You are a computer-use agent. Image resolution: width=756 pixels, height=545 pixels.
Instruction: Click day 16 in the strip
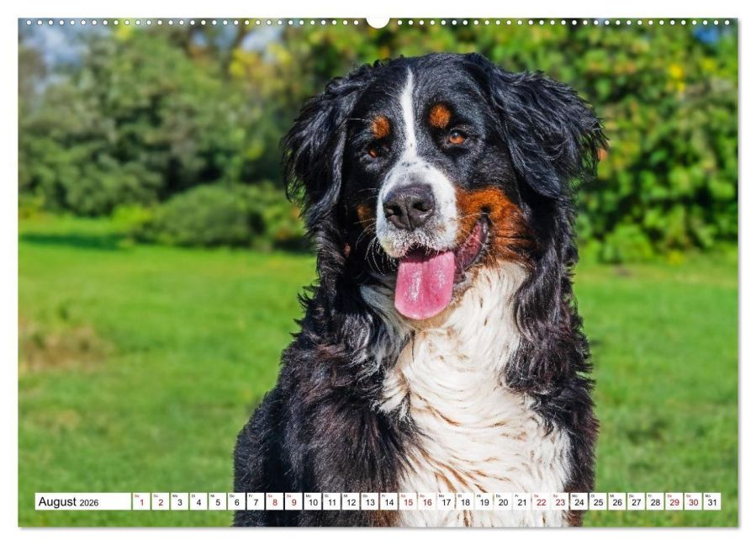(x=426, y=502)
